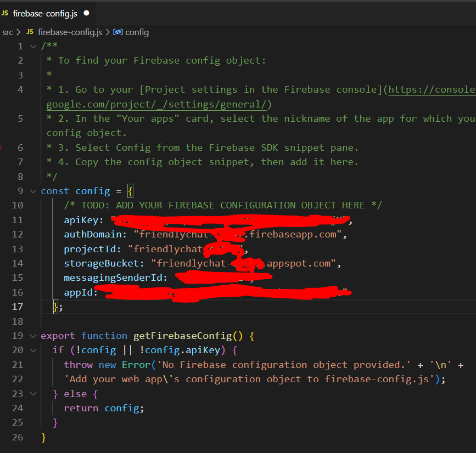Viewport: 476px width, 453px height.
Task: Fold the getFirebaseConfig function at line 19
Action: click(x=33, y=336)
